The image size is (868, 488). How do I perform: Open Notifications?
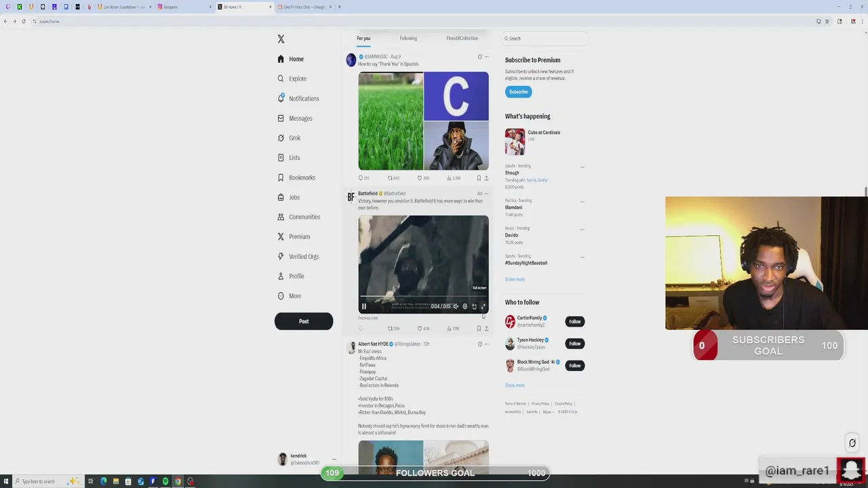tap(298, 98)
